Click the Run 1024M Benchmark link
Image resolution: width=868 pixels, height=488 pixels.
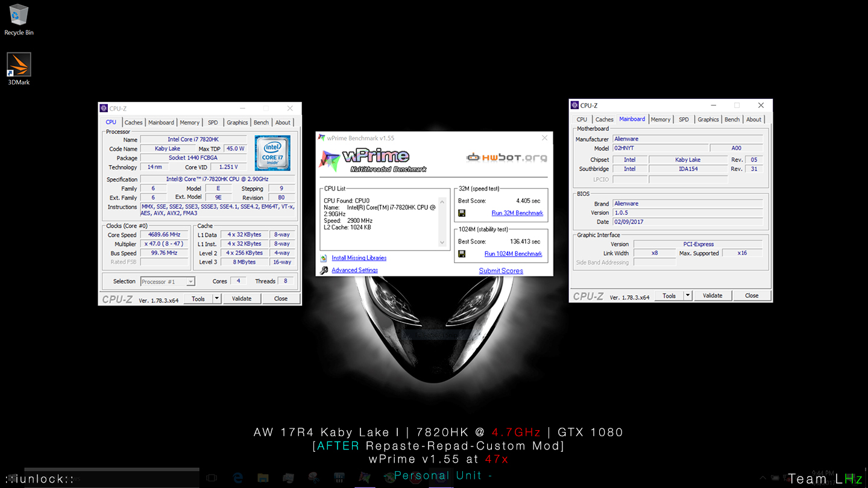[x=513, y=254]
